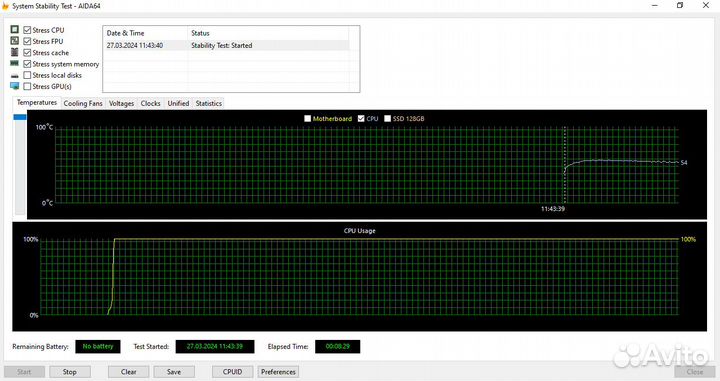Switch to the Cooling Fans tab

[83, 103]
